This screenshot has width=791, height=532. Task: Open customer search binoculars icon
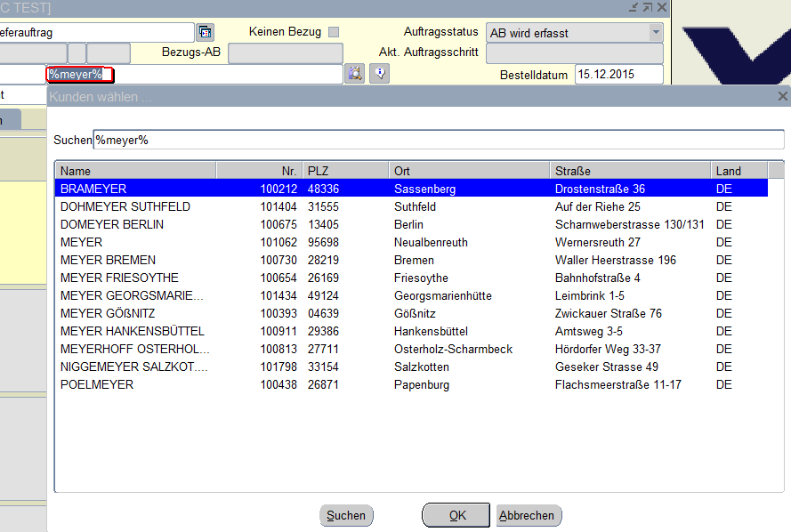click(355, 74)
